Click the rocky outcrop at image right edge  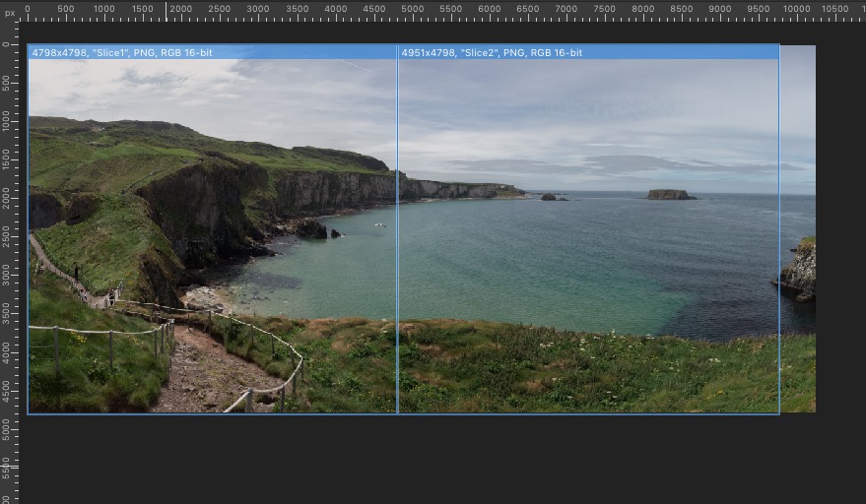(800, 270)
